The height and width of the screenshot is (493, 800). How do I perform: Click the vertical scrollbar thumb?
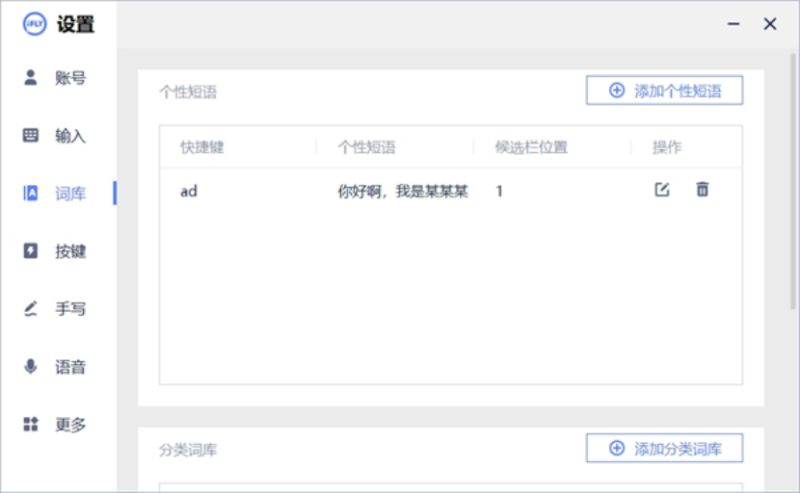pyautogui.click(x=793, y=181)
